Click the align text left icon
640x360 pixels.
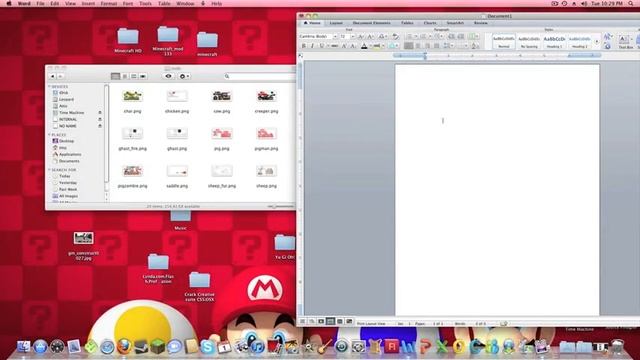(x=409, y=46)
